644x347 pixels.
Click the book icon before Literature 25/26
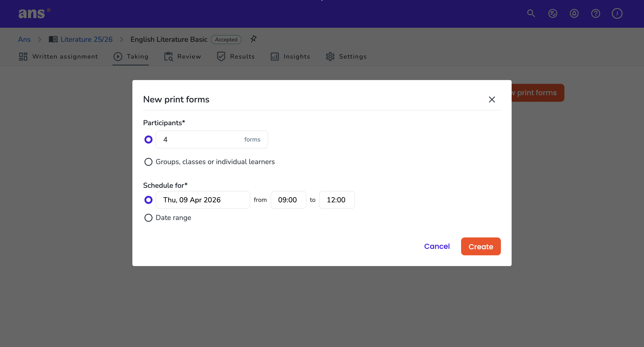(x=53, y=39)
